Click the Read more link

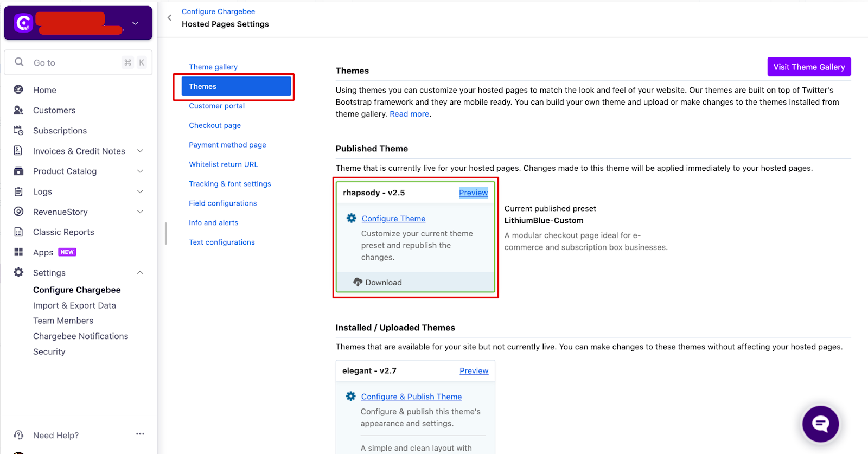point(409,114)
